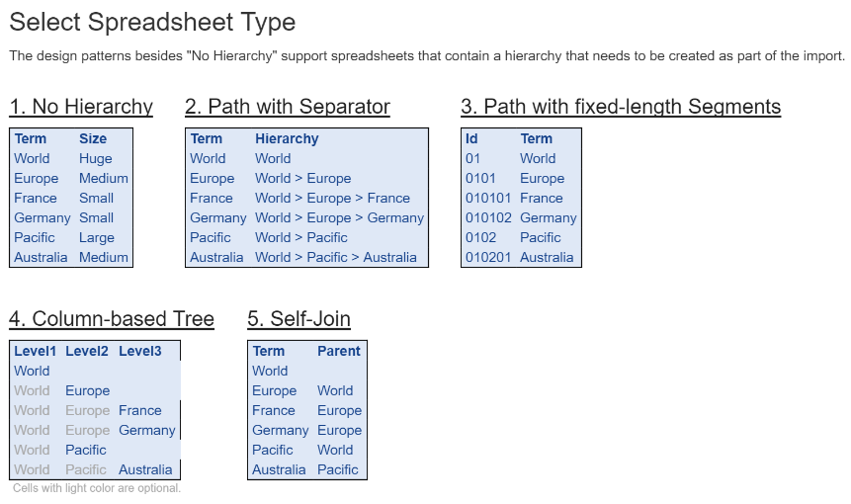Select the "2. Path with Separator" heading
Viewport: 851px width, 504px height.
tap(288, 107)
